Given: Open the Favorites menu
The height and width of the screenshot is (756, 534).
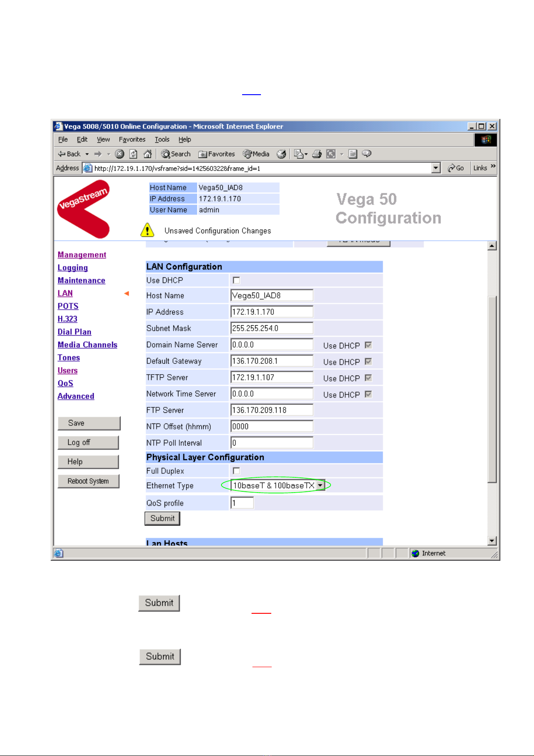Looking at the screenshot, I should coord(132,140).
